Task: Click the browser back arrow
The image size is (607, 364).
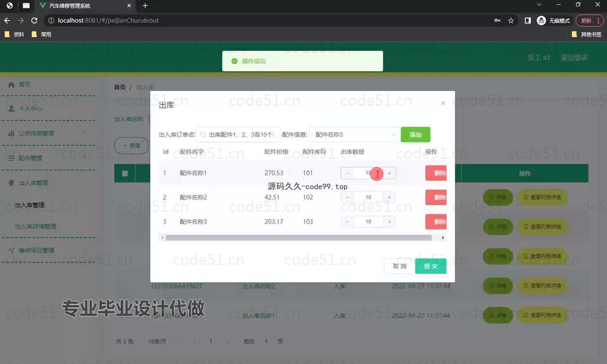Action: [7, 20]
